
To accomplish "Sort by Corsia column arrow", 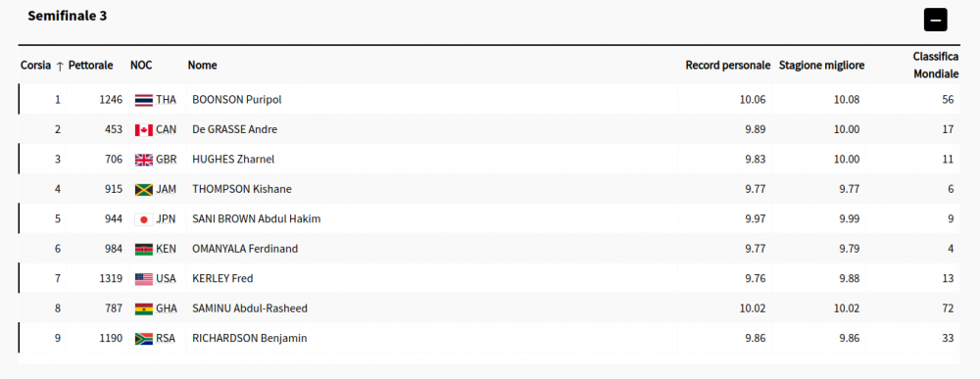I will tap(60, 66).
